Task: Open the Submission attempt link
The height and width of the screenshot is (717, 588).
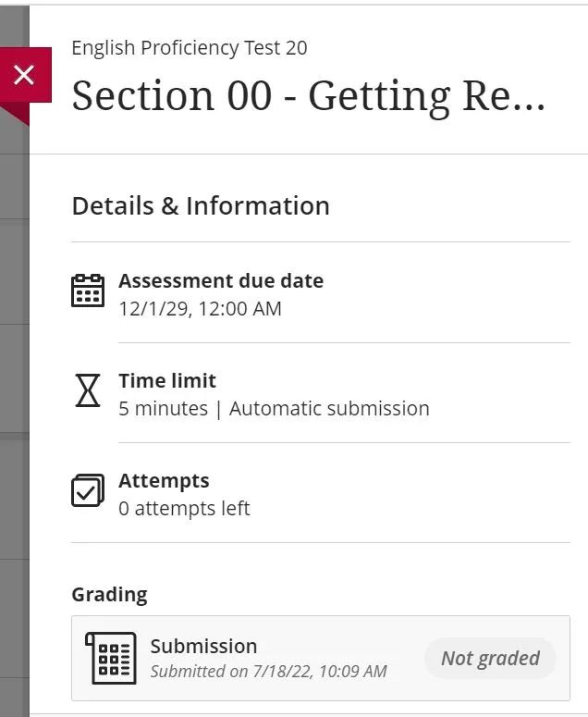Action: click(x=203, y=646)
